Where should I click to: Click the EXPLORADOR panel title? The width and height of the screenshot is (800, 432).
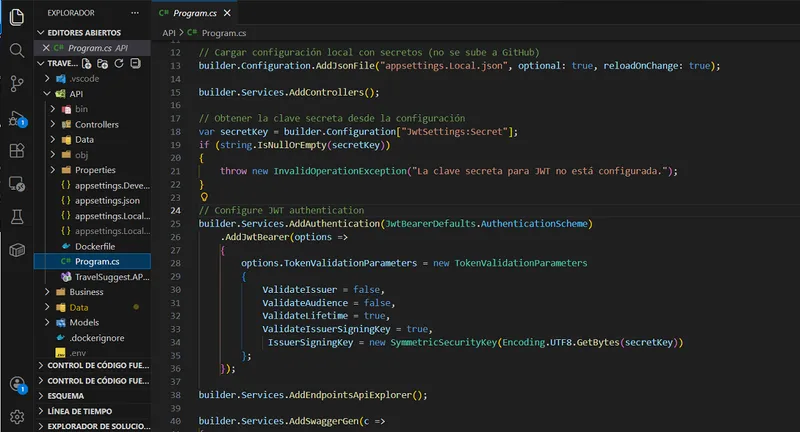click(x=71, y=13)
